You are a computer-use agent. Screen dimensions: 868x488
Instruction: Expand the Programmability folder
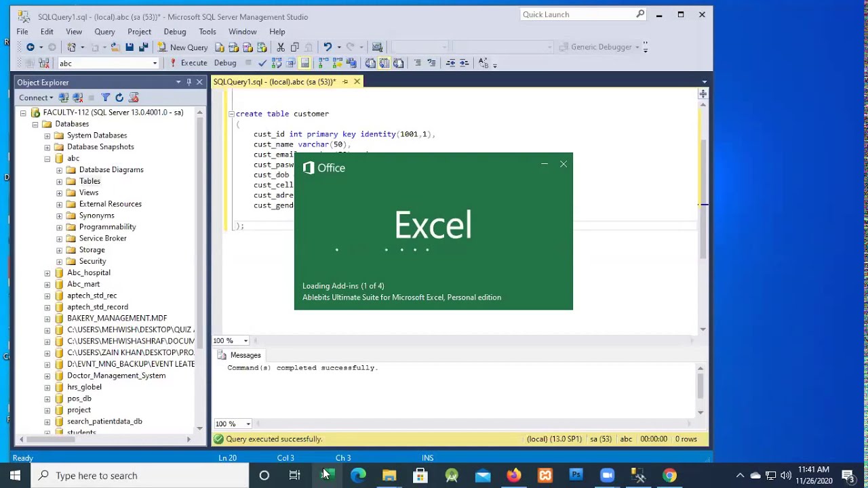(x=59, y=227)
